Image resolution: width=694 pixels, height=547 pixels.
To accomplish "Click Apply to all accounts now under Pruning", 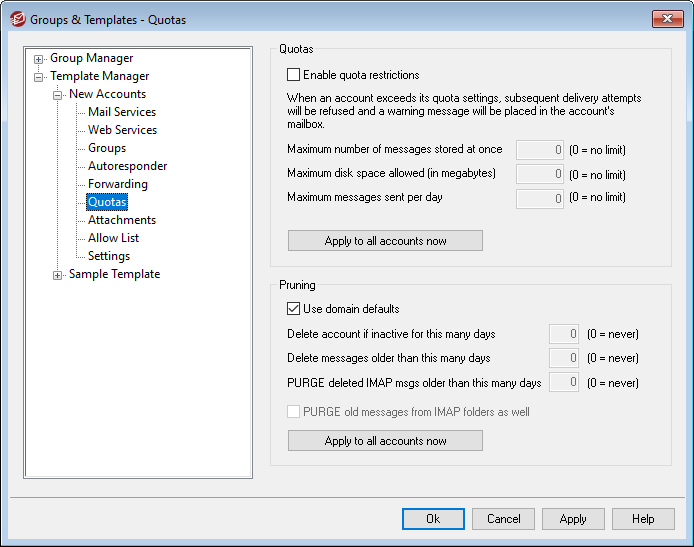I will 385,441.
